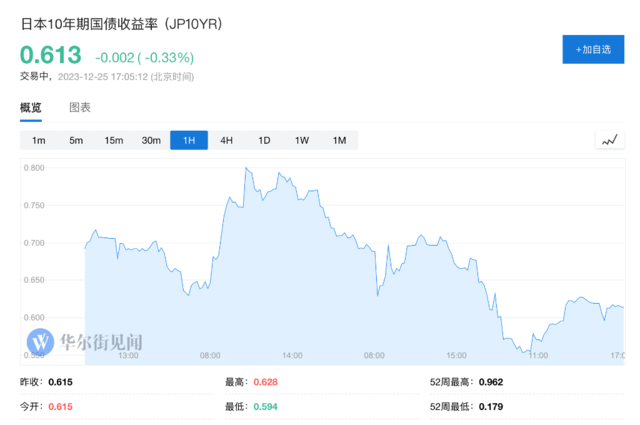Image resolution: width=640 pixels, height=425 pixels.
Task: Switch to the 概览 tab
Action: point(31,107)
